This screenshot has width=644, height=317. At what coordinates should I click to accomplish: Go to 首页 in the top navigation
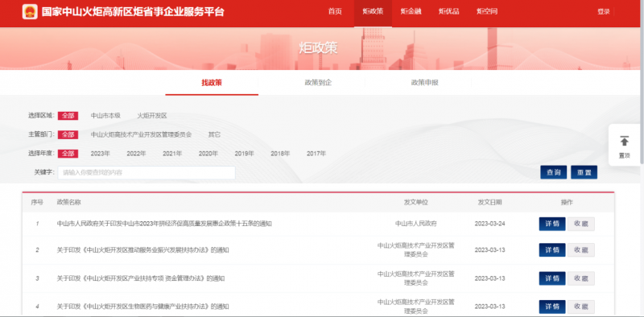(x=335, y=11)
